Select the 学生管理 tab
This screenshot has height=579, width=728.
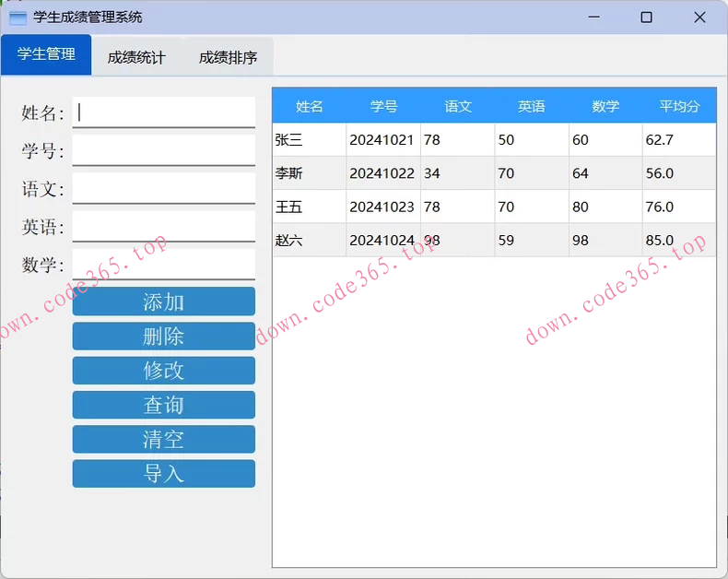click(46, 54)
